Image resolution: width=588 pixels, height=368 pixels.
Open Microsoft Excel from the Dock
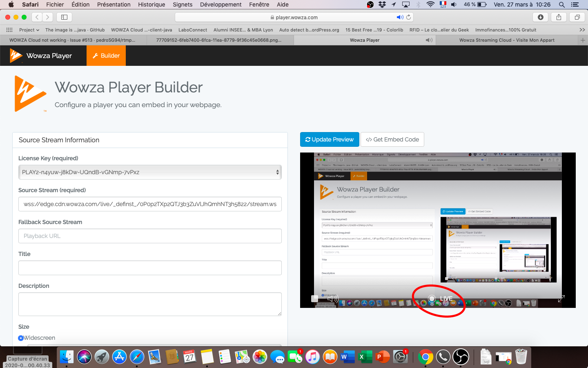coord(365,357)
